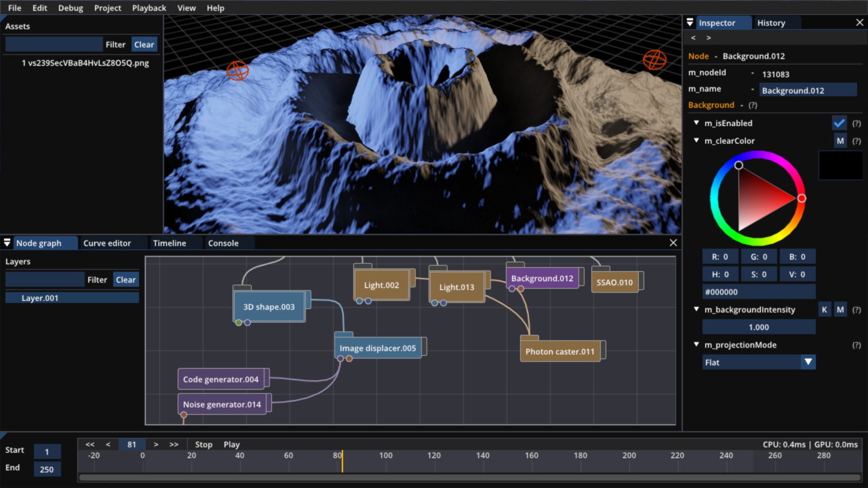Select the SSAO.010 node
868x488 pixels.
click(615, 283)
